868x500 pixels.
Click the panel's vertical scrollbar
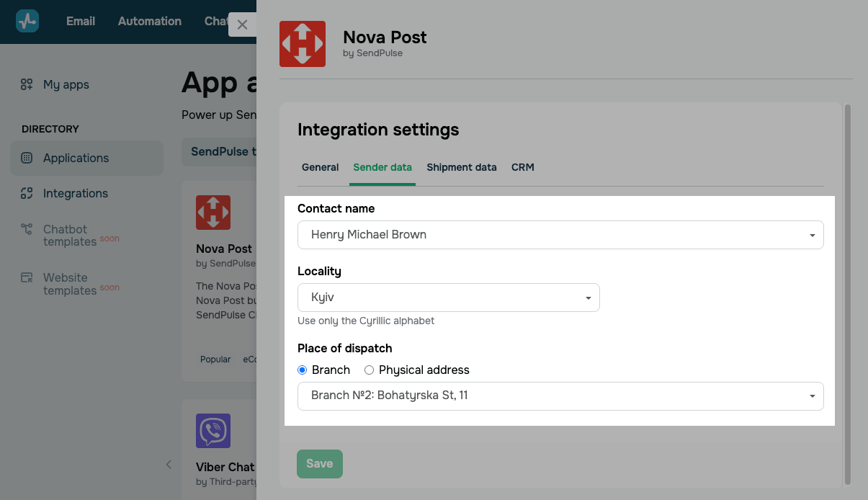tap(847, 288)
